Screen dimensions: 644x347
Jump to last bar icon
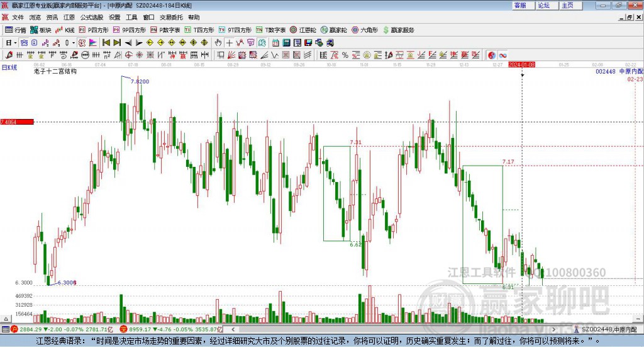pos(116,43)
